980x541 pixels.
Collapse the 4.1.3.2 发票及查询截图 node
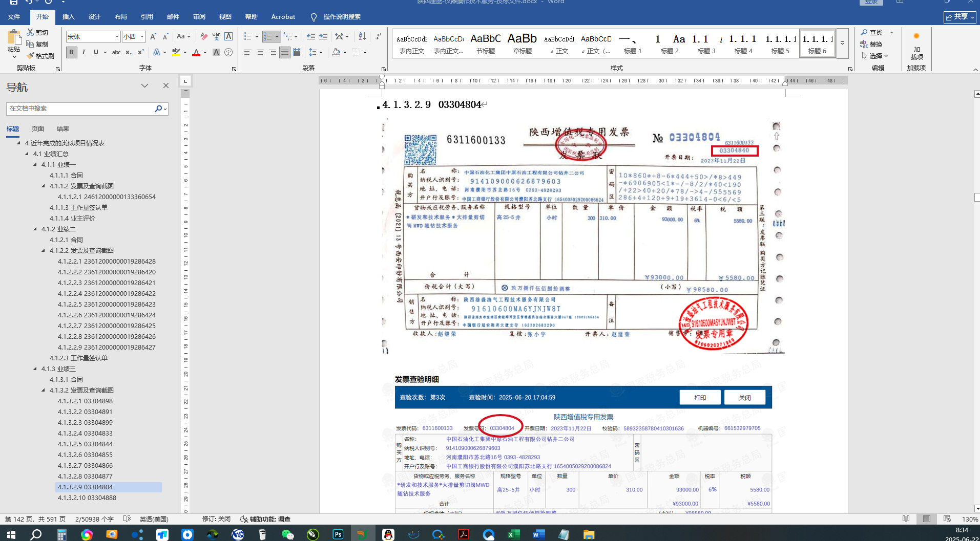point(44,391)
